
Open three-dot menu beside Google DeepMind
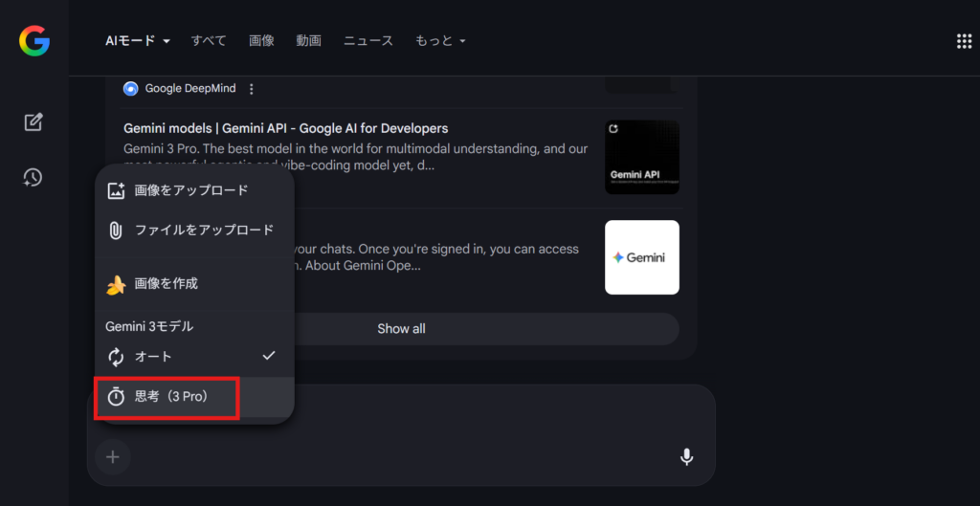pos(252,89)
